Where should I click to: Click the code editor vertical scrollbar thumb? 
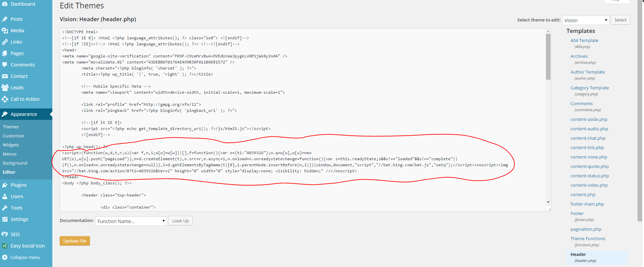(548, 56)
